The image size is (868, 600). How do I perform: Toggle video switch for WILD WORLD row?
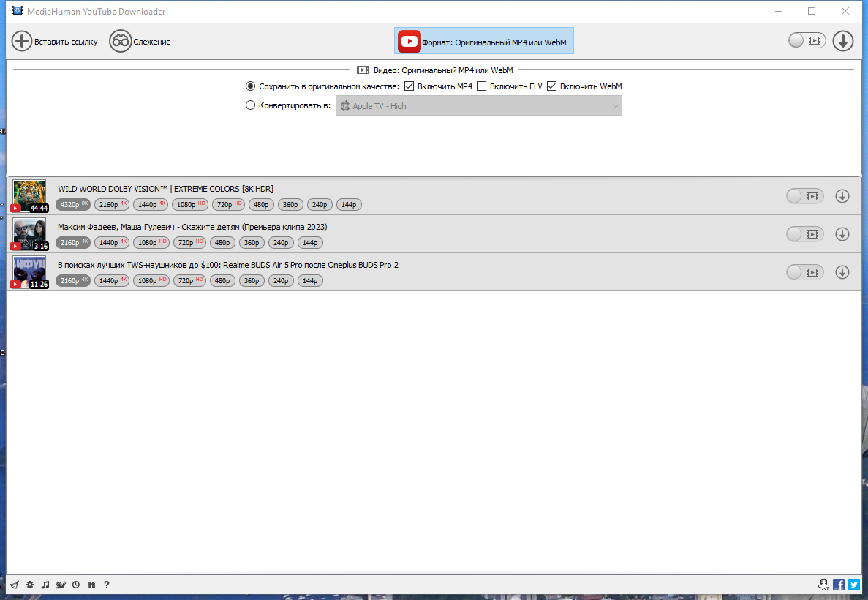coord(805,196)
